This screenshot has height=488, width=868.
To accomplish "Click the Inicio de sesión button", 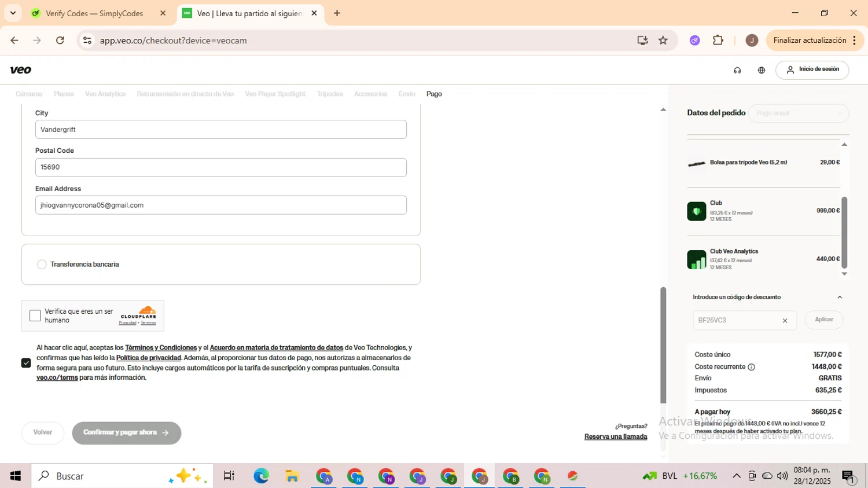I will pyautogui.click(x=812, y=69).
